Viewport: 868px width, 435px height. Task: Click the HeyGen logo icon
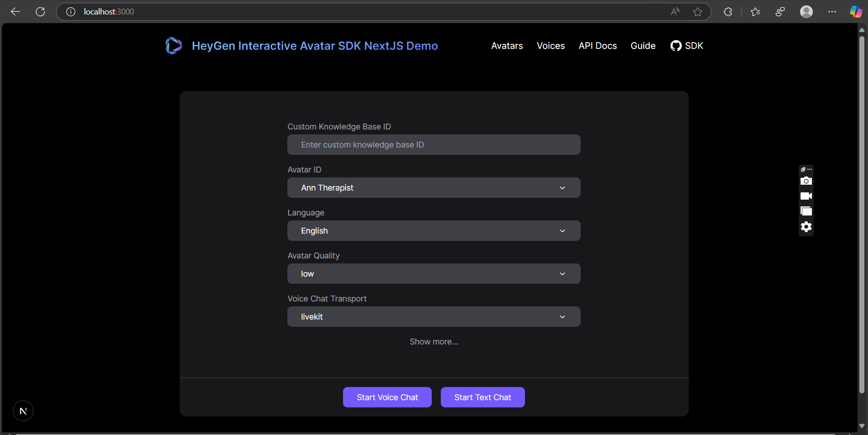[x=174, y=46]
